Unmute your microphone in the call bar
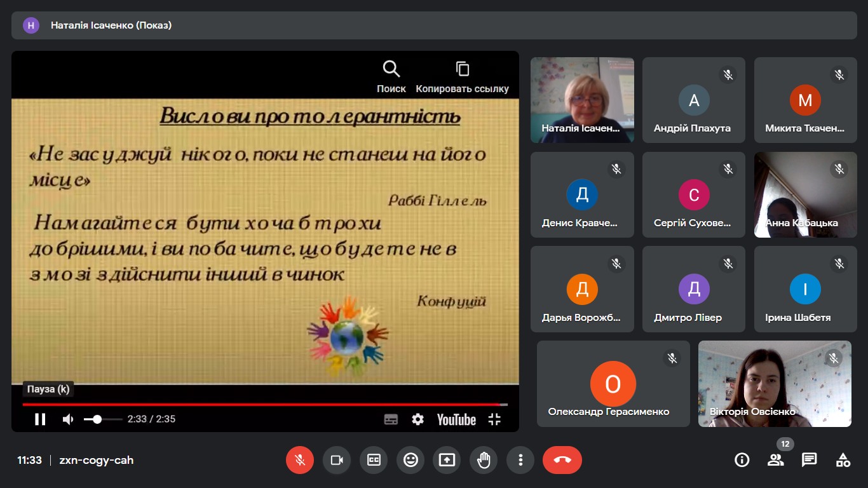Screen dimensions: 868x488 300,460
